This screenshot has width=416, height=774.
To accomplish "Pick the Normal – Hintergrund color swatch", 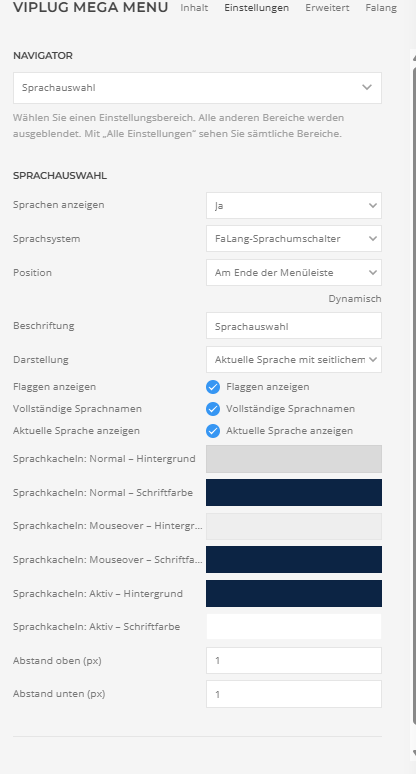I will [294, 459].
